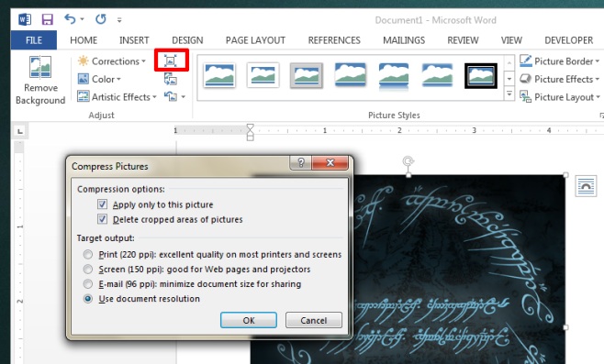Open the FILE tab

click(34, 40)
